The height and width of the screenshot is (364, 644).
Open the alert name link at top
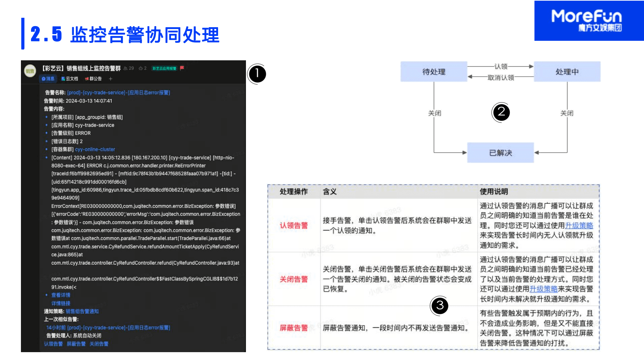point(119,93)
